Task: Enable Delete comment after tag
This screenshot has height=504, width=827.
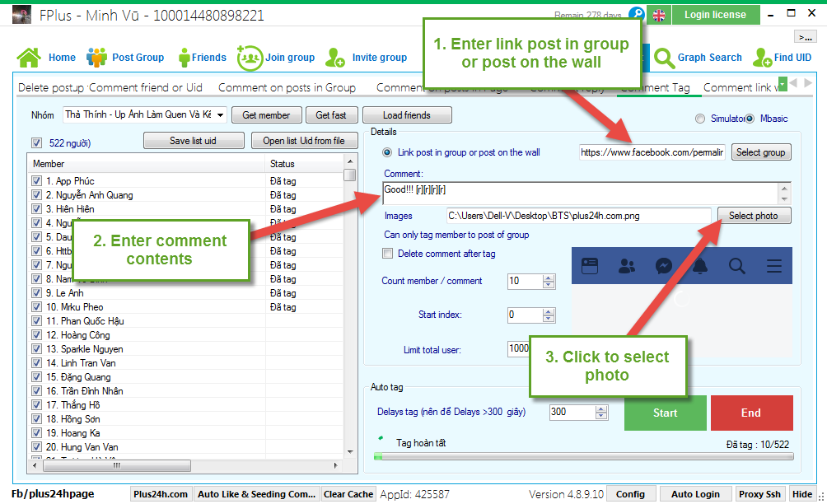Action: pos(388,254)
